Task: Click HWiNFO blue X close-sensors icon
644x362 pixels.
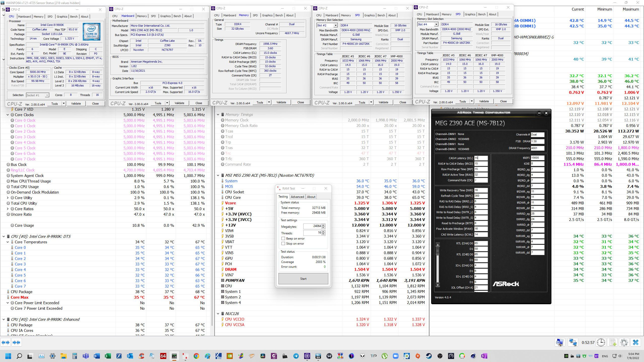Action: click(635, 342)
